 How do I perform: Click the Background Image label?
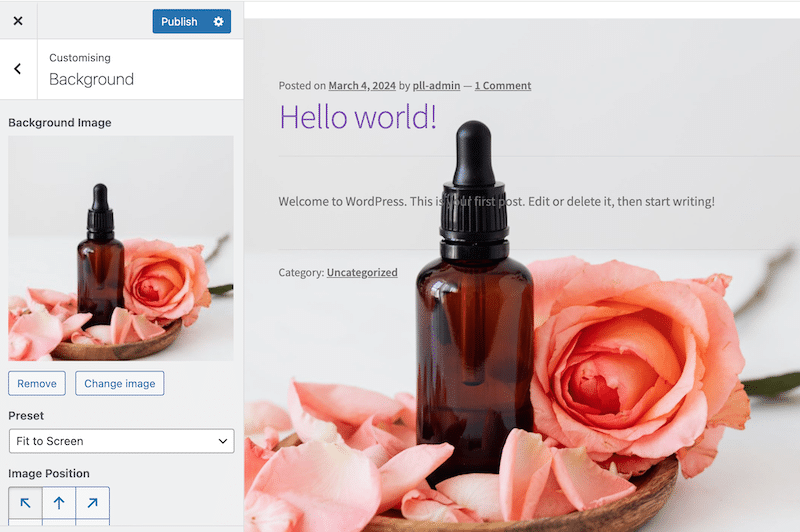coord(60,123)
